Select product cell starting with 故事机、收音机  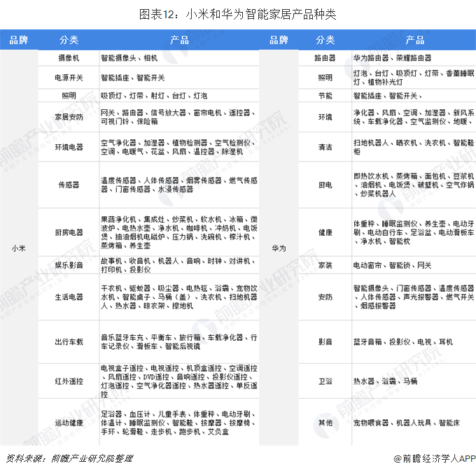click(179, 265)
